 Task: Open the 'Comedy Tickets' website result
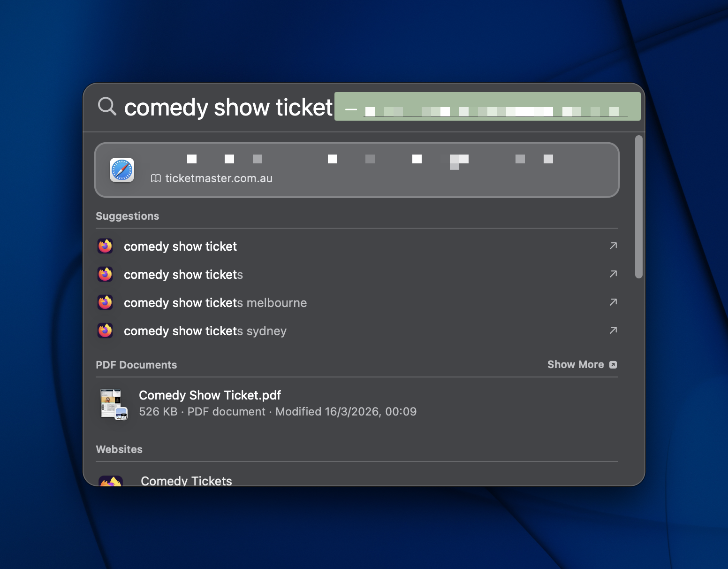pyautogui.click(x=186, y=481)
